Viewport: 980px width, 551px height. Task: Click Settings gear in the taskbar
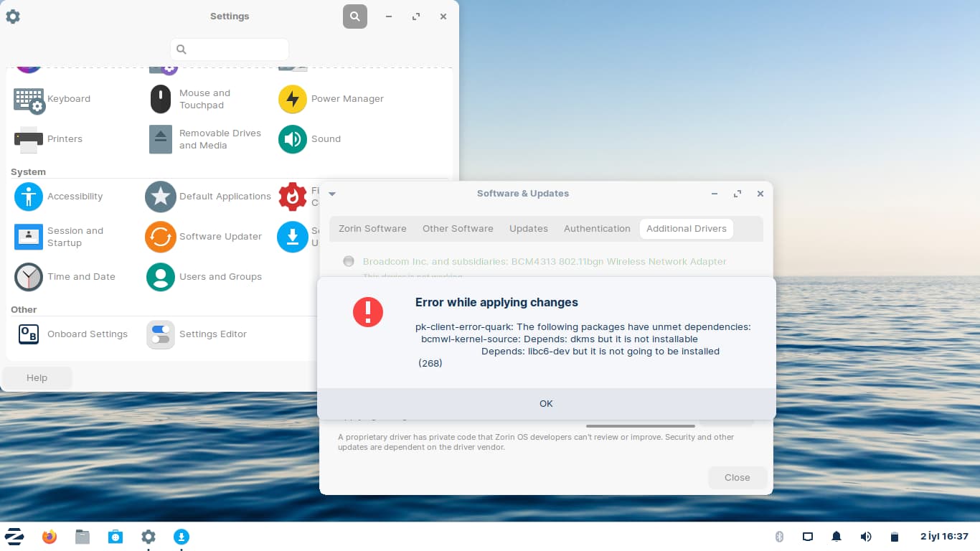(x=149, y=537)
